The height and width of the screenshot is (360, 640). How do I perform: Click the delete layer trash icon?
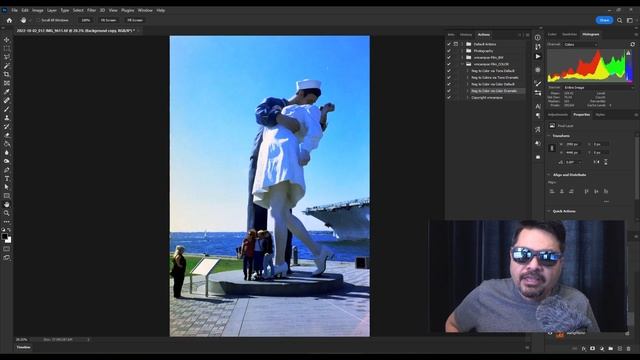(x=629, y=349)
